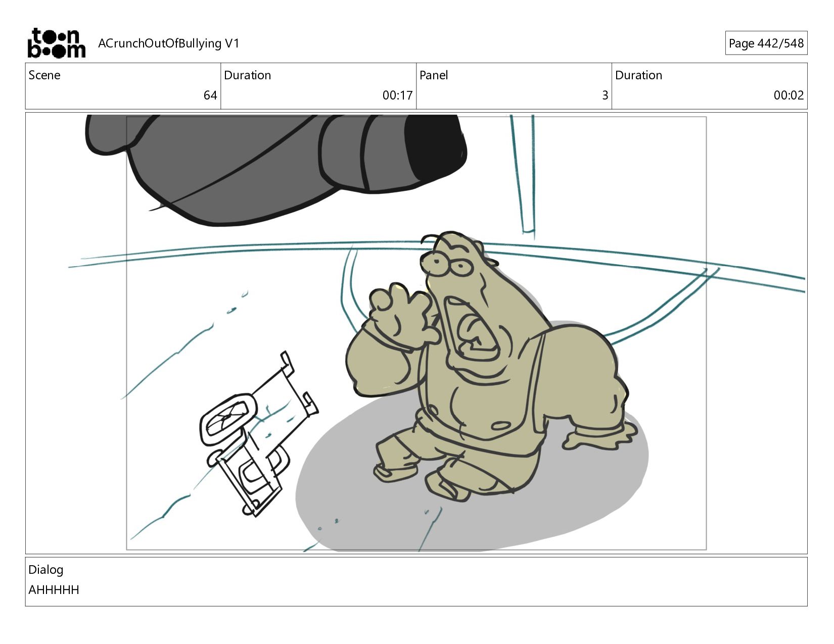Image resolution: width=834 pixels, height=644 pixels.
Task: Click the Toon Boom logo
Action: [x=56, y=43]
